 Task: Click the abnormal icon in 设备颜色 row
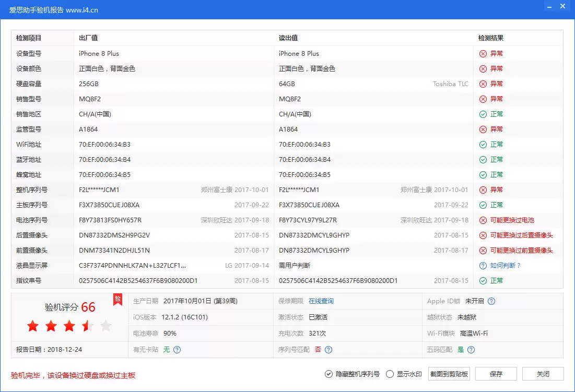(x=483, y=69)
